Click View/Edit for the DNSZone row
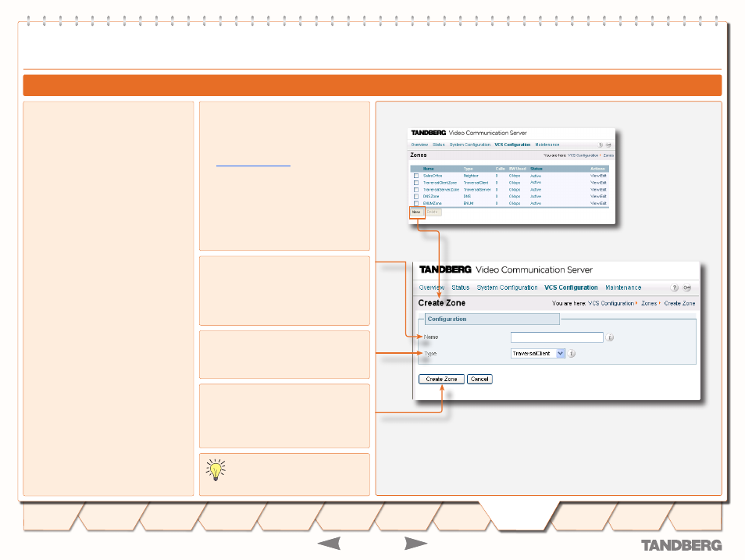Screen dimensions: 745x560 coord(598,196)
